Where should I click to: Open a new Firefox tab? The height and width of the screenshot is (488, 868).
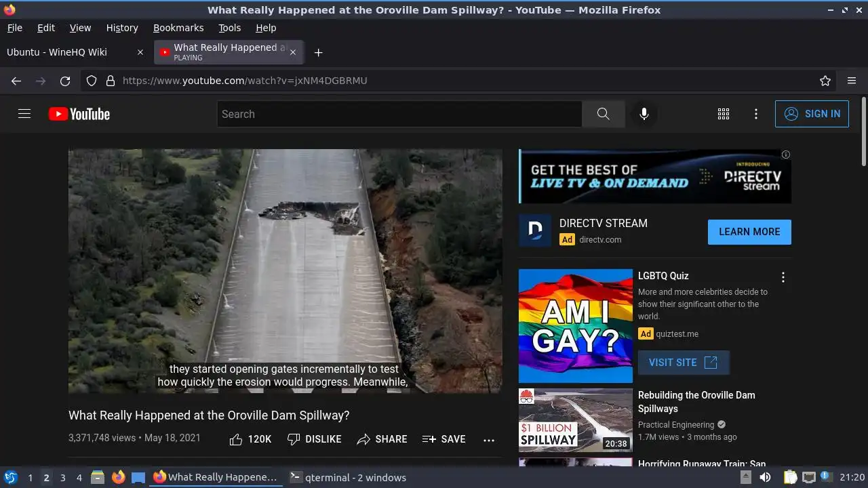pos(318,52)
